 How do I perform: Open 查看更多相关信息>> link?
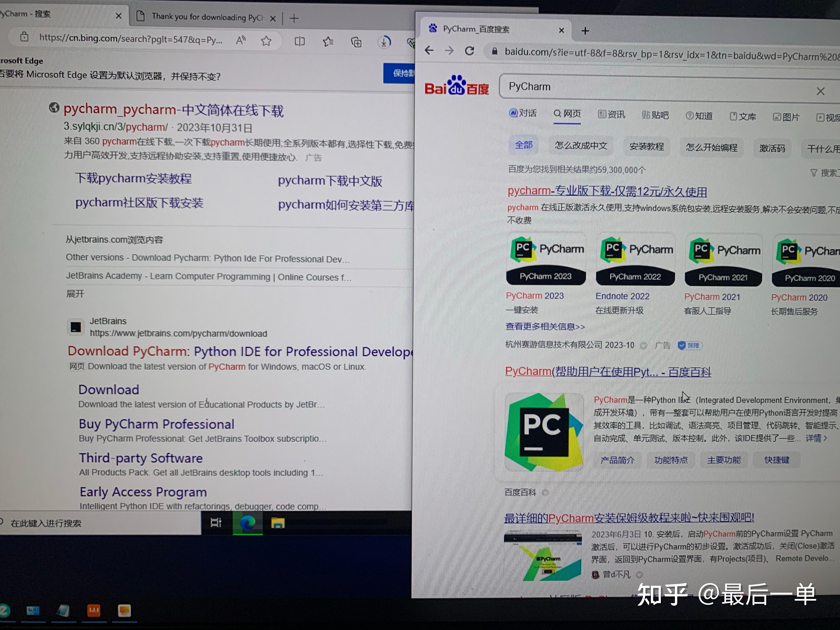point(545,327)
